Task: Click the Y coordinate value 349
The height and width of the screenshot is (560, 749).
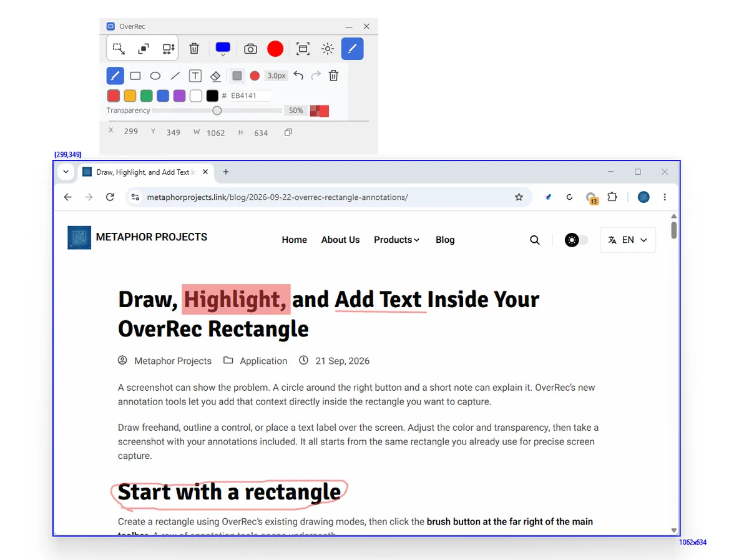Action: (x=174, y=132)
